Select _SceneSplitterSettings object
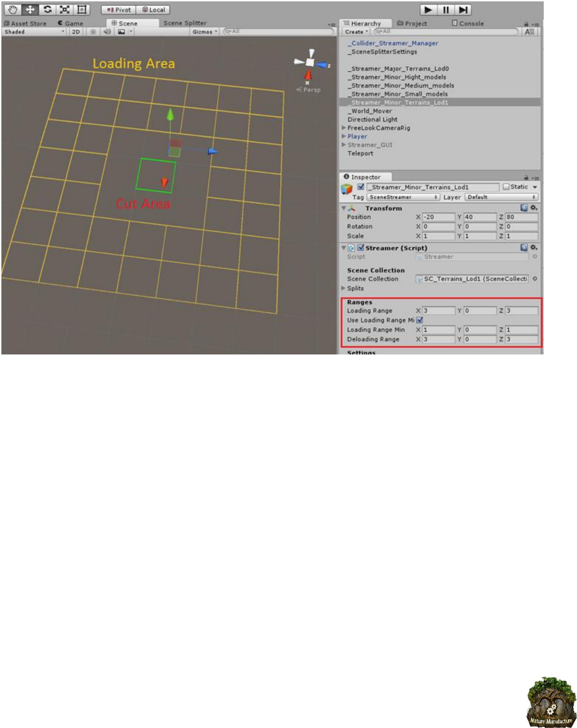 click(382, 52)
